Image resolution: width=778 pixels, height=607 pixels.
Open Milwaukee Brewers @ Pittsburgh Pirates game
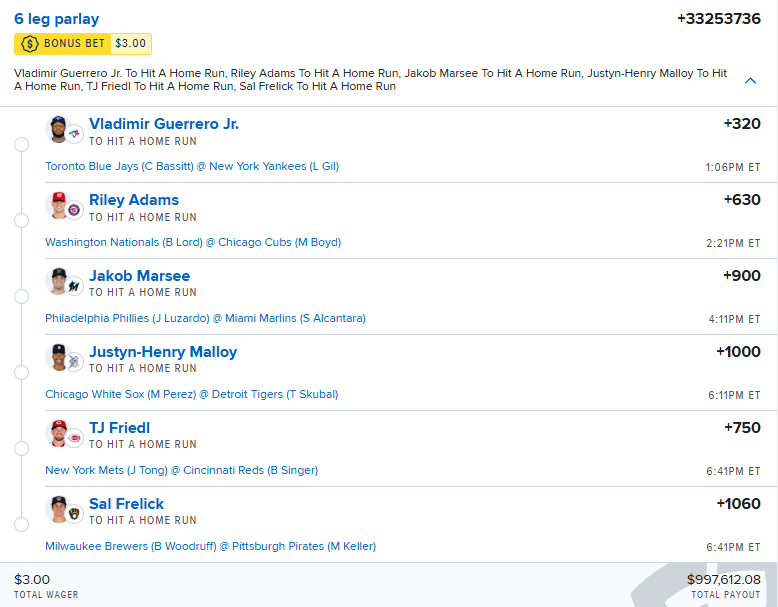pyautogui.click(x=210, y=546)
